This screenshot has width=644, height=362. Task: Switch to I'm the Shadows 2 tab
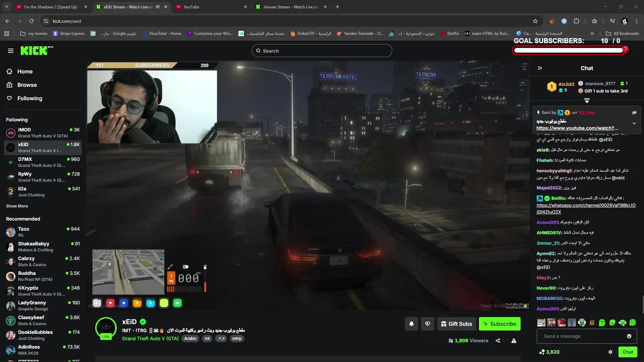[x=50, y=7]
